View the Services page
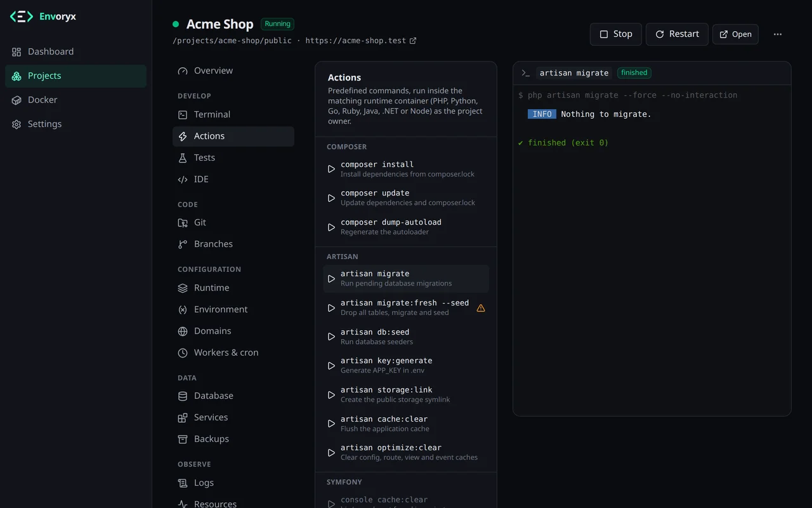This screenshot has height=508, width=812. [233, 417]
